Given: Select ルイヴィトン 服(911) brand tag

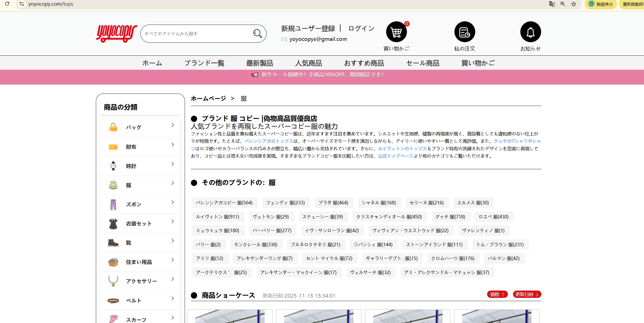Looking at the screenshot, I should point(218,217).
